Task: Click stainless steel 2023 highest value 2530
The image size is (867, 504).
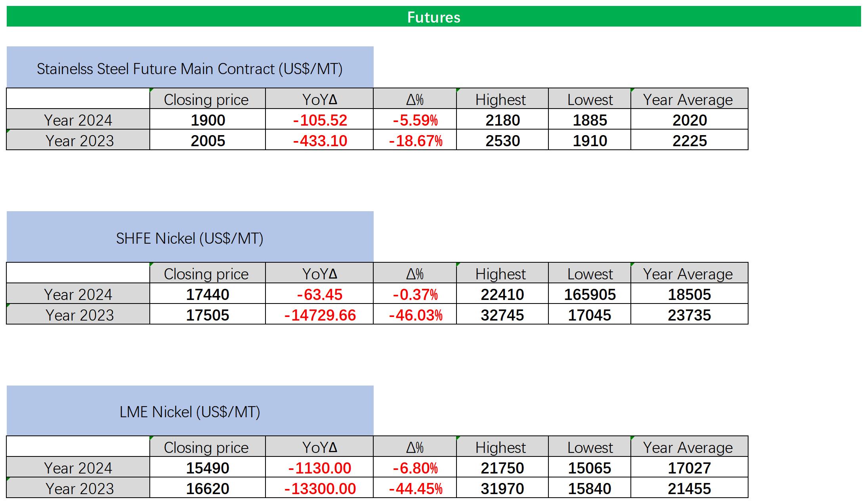Action: tap(502, 141)
